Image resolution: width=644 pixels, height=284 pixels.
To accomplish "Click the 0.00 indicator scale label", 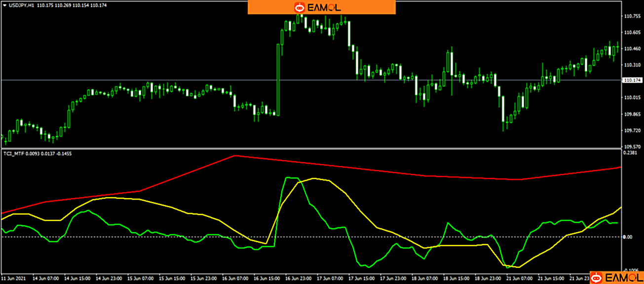I will [x=627, y=237].
